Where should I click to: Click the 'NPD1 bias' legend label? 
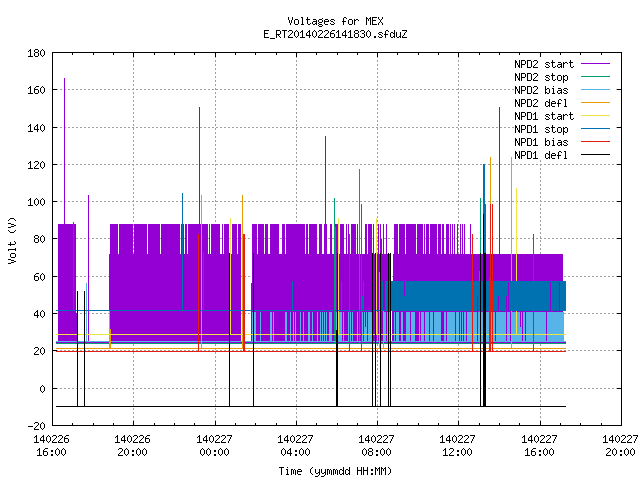(x=541, y=142)
